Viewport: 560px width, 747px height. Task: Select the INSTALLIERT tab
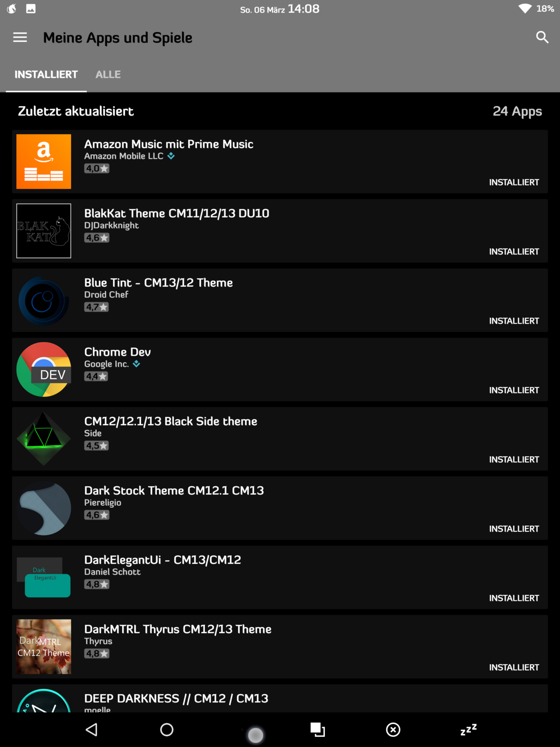point(46,75)
